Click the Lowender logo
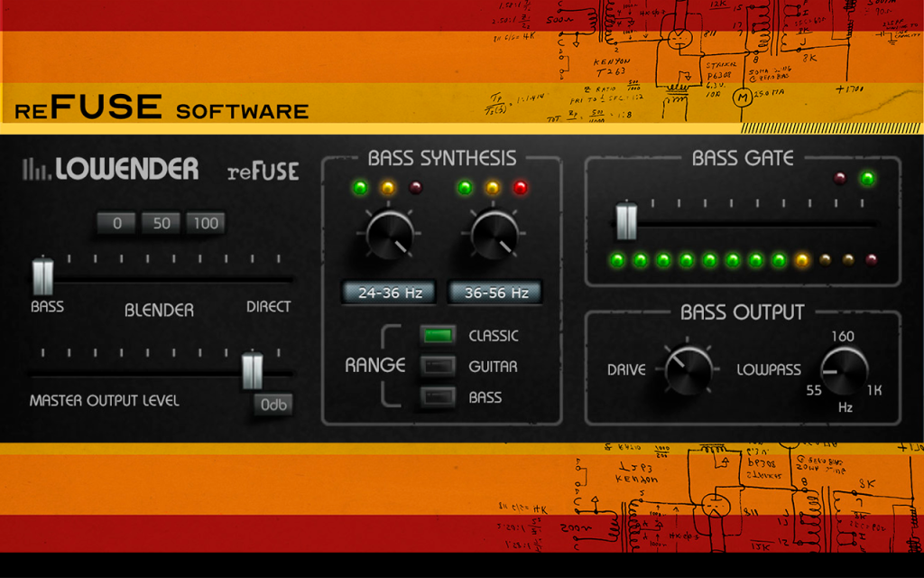Image resolution: width=924 pixels, height=578 pixels. (111, 169)
